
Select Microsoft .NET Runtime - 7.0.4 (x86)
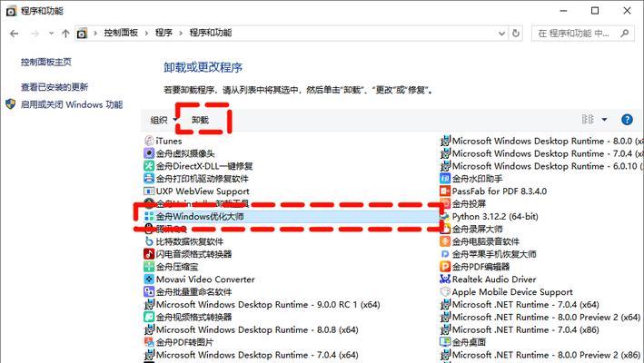(x=525, y=329)
